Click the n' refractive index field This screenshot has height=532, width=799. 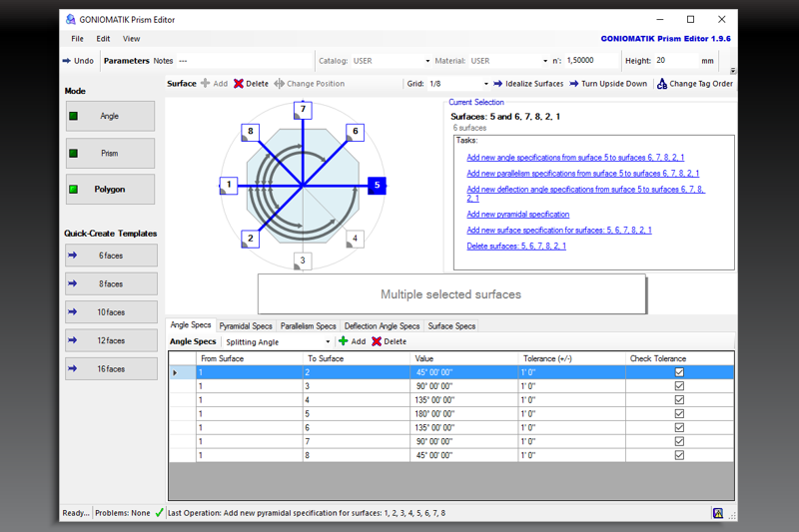click(590, 60)
